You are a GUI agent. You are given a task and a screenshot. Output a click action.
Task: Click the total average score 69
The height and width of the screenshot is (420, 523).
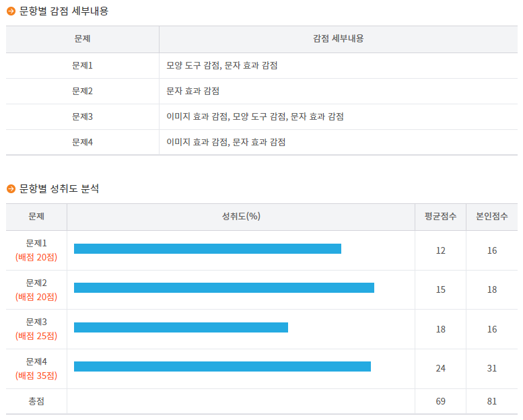(x=441, y=401)
